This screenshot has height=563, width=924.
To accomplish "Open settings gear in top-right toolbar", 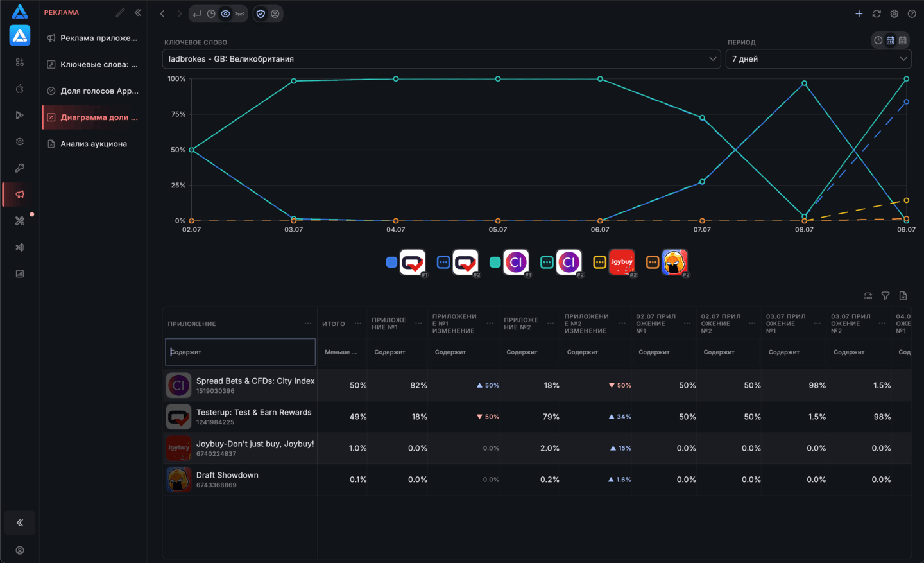I will pyautogui.click(x=894, y=13).
